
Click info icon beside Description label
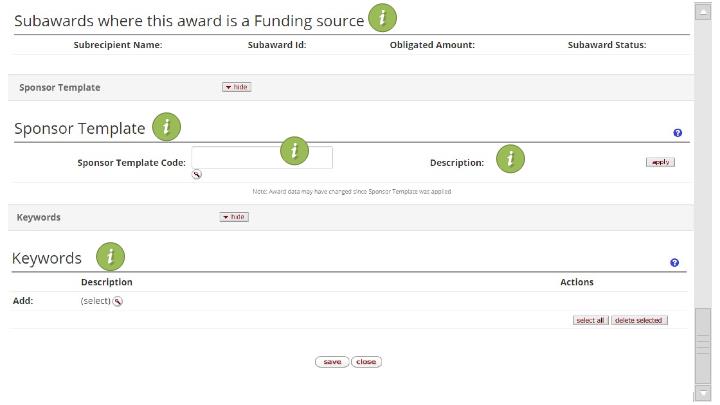510,159
